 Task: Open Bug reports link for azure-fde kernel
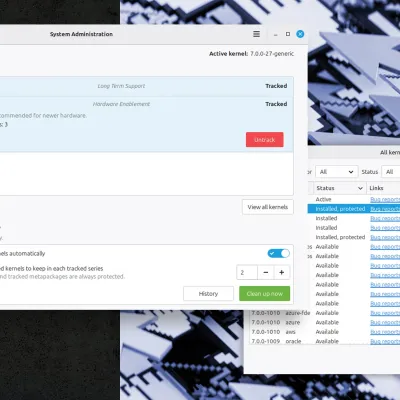(385, 313)
